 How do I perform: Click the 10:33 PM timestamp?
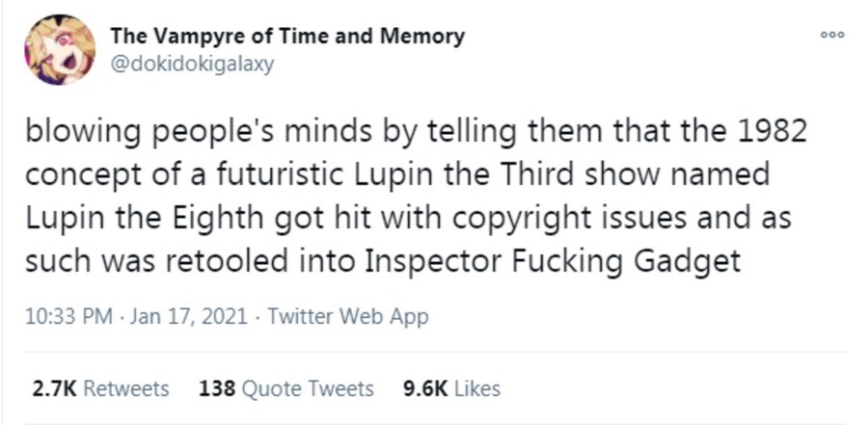click(66, 317)
